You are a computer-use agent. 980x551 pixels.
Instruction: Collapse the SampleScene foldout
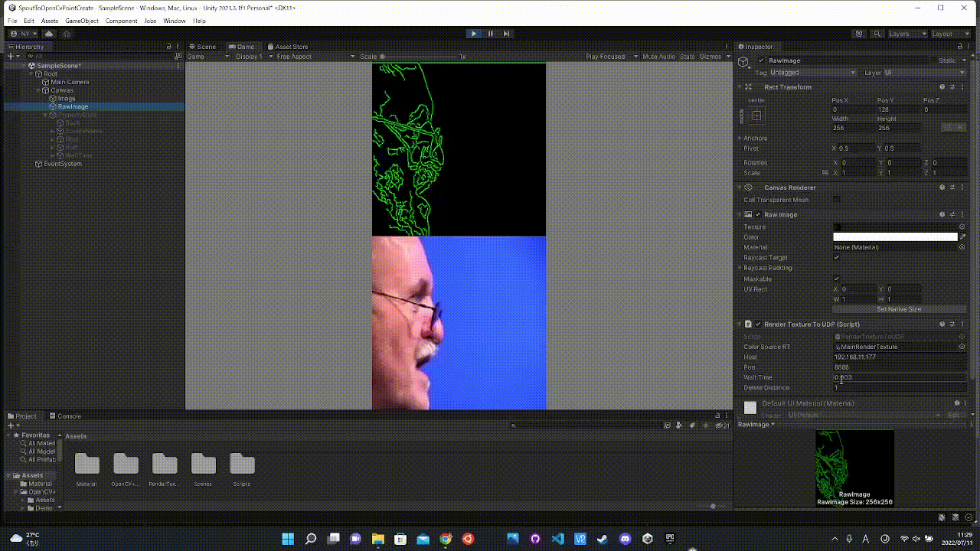24,66
